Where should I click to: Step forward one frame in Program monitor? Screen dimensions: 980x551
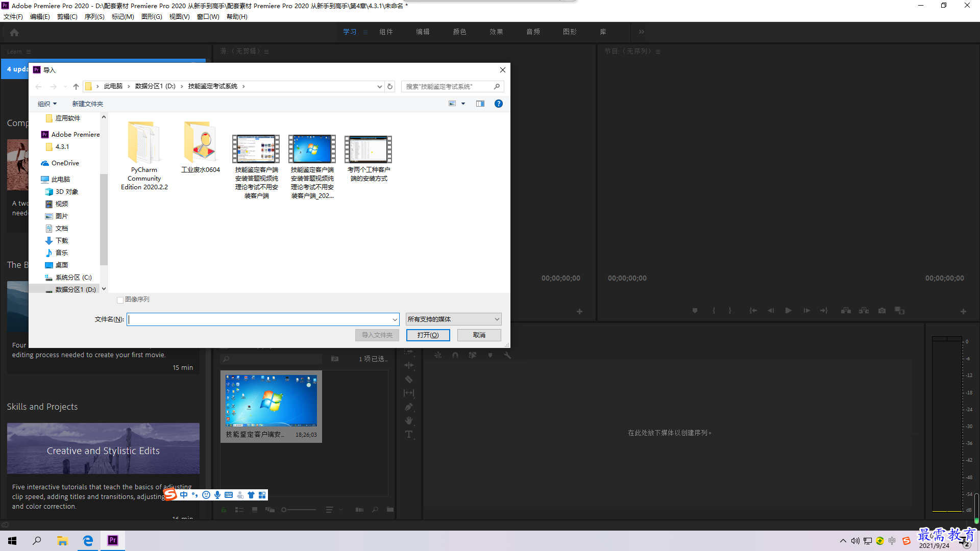(806, 310)
